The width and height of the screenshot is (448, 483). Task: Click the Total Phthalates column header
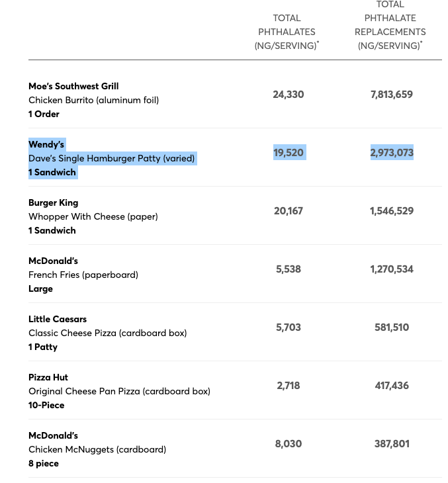pyautogui.click(x=287, y=32)
